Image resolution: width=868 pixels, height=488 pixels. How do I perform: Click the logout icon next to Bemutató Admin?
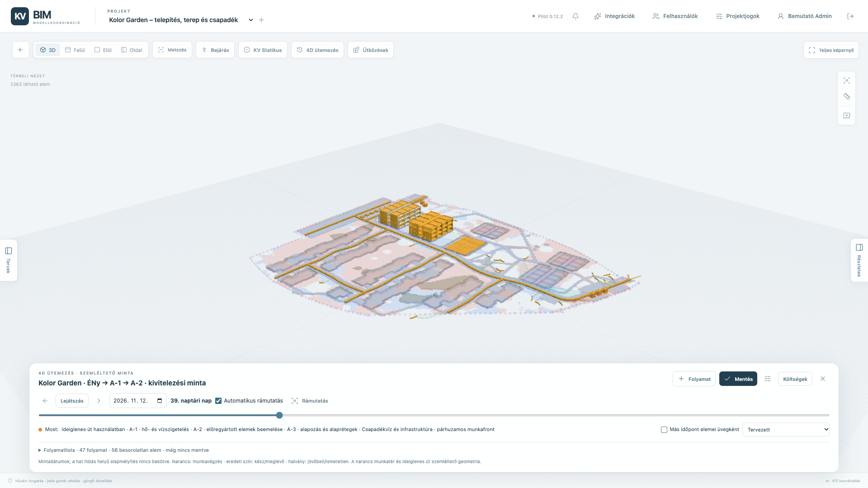click(850, 16)
